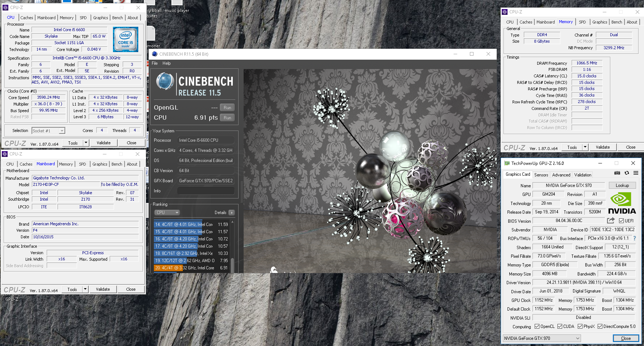Switch to Caches tab in CPU-Z CPU window
The image size is (644, 346).
(x=26, y=18)
